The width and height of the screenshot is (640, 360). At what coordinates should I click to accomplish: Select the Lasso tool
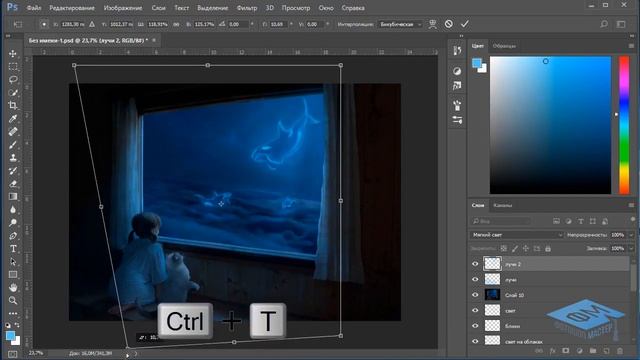pyautogui.click(x=13, y=80)
